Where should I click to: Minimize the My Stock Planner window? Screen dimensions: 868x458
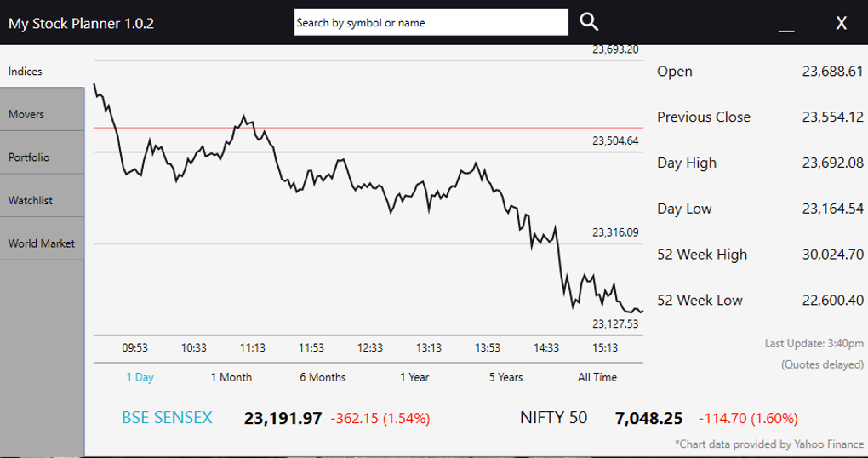pyautogui.click(x=786, y=23)
